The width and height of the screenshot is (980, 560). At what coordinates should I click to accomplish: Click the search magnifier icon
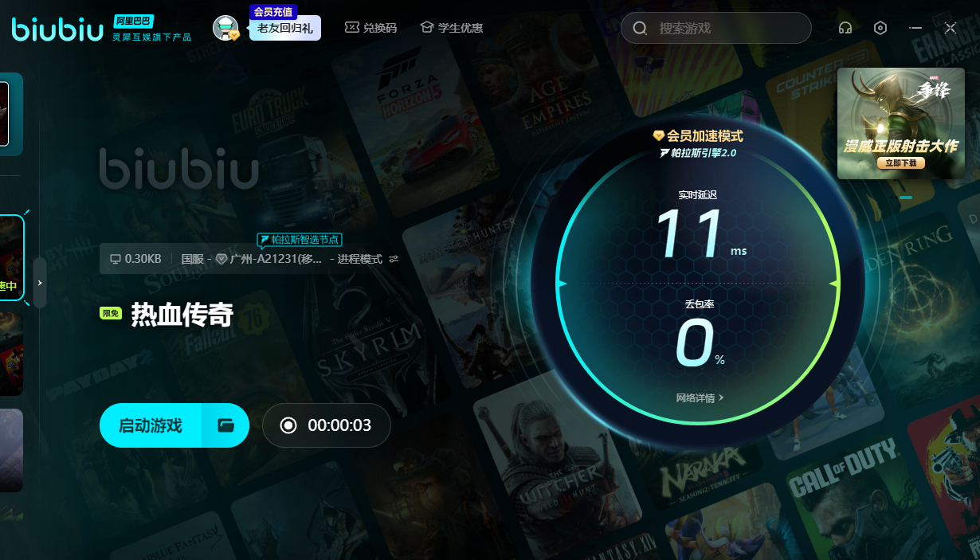(640, 29)
